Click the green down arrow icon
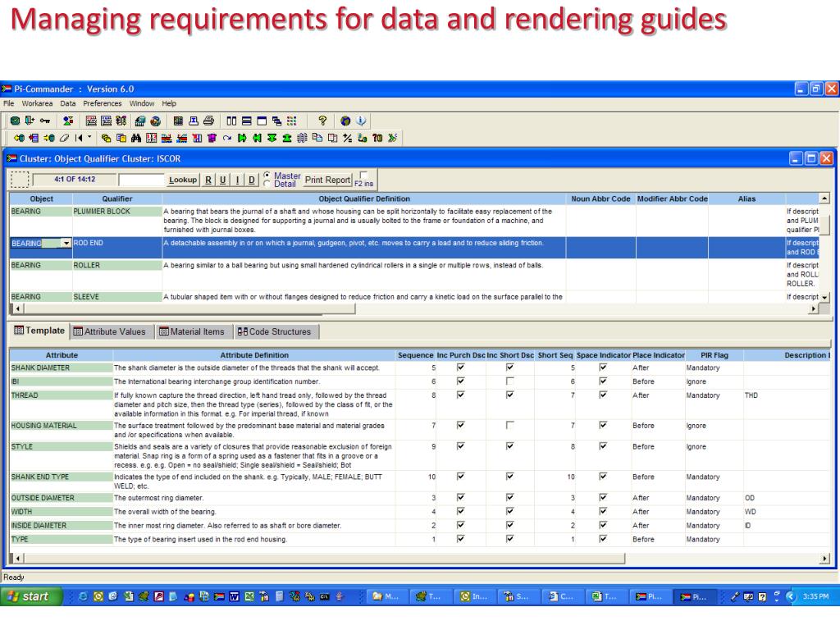The width and height of the screenshot is (840, 630). pos(272,138)
